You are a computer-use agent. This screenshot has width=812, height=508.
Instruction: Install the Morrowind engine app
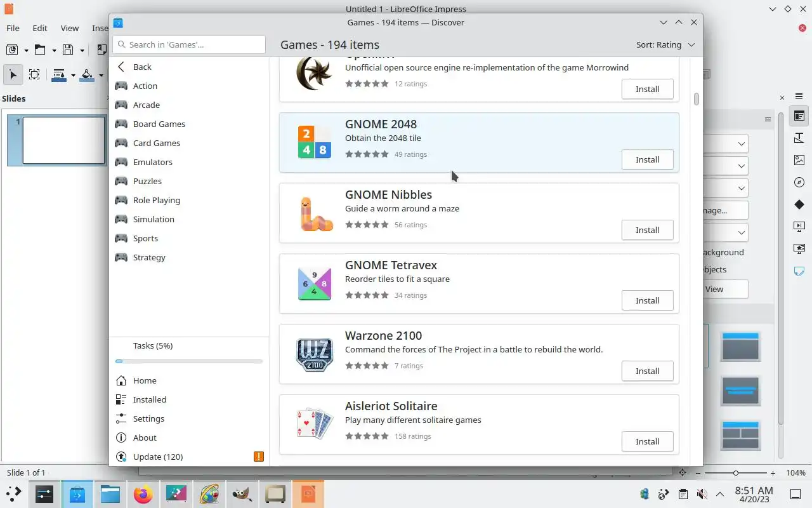pos(647,89)
